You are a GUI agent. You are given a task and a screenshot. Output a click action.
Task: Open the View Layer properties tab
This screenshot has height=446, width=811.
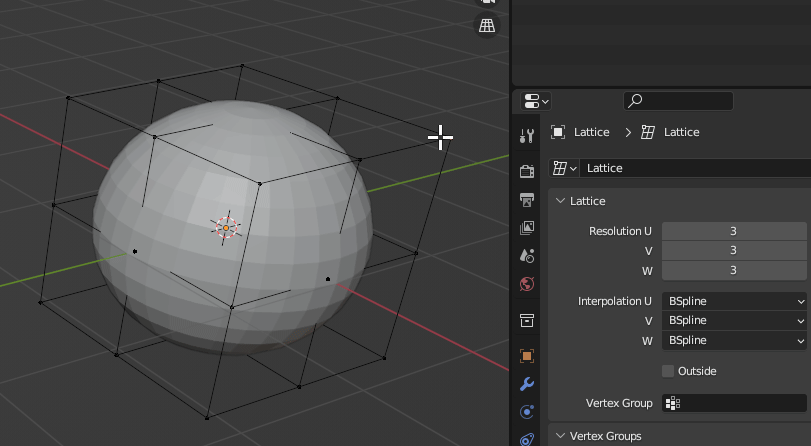[527, 227]
